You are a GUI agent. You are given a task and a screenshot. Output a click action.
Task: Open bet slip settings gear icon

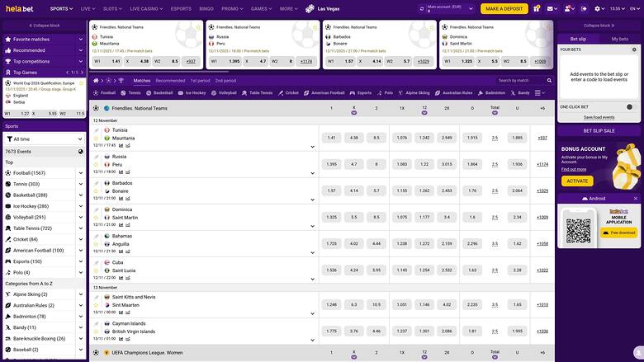coord(634,49)
